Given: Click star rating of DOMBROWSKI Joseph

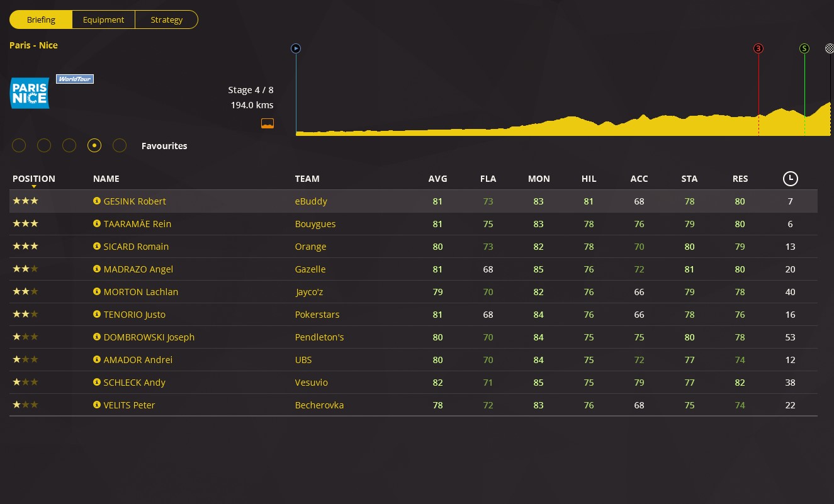Looking at the screenshot, I should point(25,337).
